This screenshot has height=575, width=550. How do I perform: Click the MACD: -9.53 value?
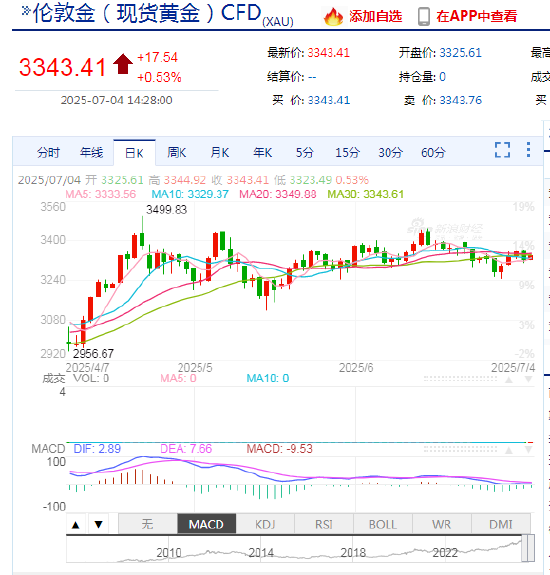tap(279, 449)
